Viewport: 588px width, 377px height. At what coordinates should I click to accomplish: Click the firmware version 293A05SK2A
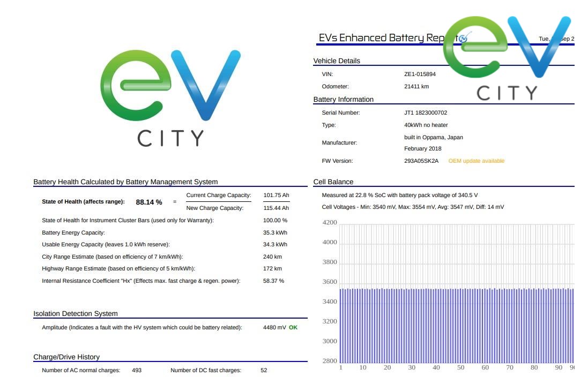click(421, 161)
